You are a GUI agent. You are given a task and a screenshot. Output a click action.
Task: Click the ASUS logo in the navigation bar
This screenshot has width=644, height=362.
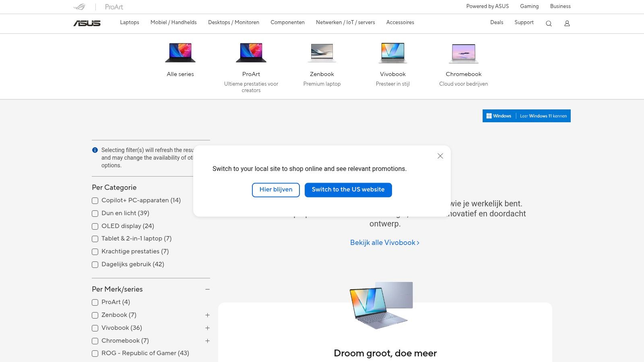point(87,23)
